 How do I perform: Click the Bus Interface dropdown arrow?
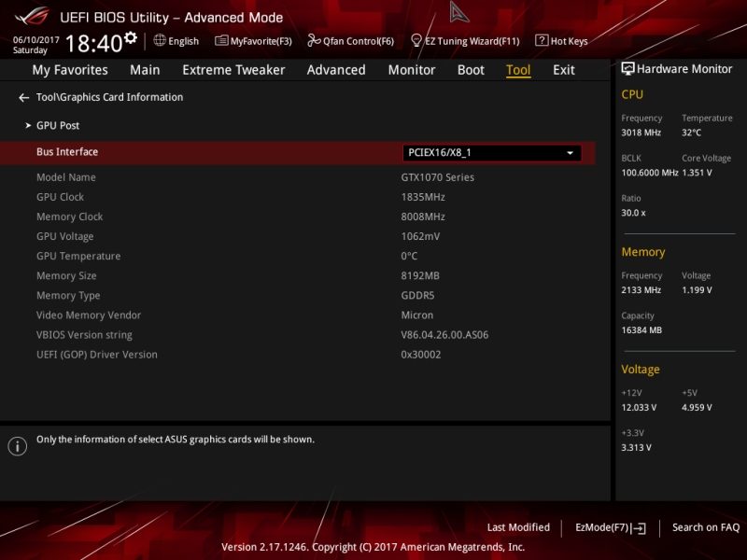click(570, 153)
